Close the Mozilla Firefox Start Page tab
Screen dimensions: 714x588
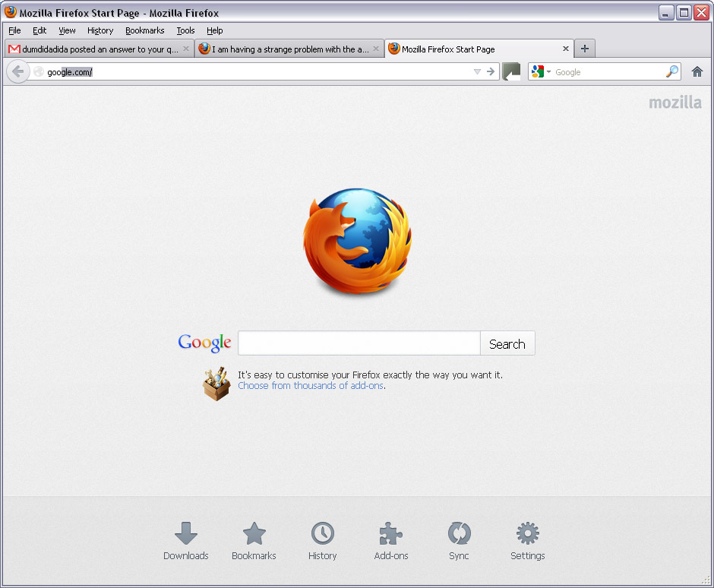pos(566,49)
